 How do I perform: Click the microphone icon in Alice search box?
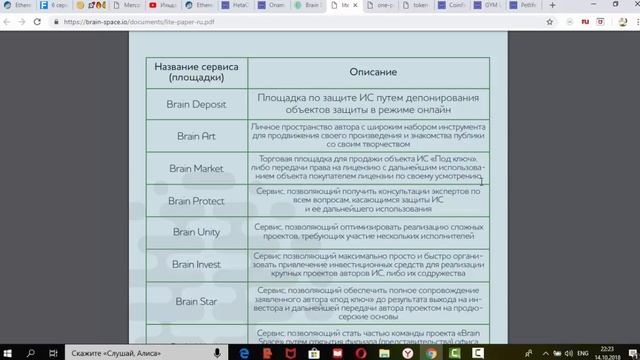click(x=217, y=353)
